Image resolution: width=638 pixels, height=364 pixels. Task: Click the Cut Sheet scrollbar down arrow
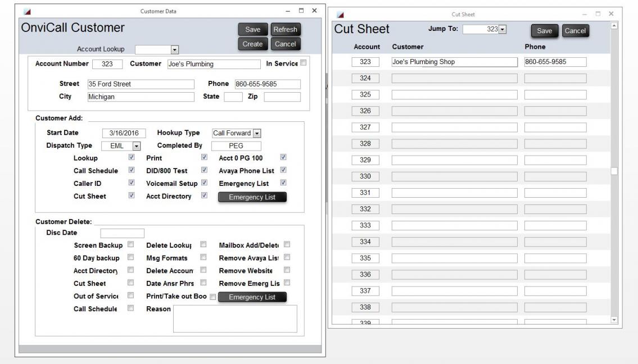614,320
